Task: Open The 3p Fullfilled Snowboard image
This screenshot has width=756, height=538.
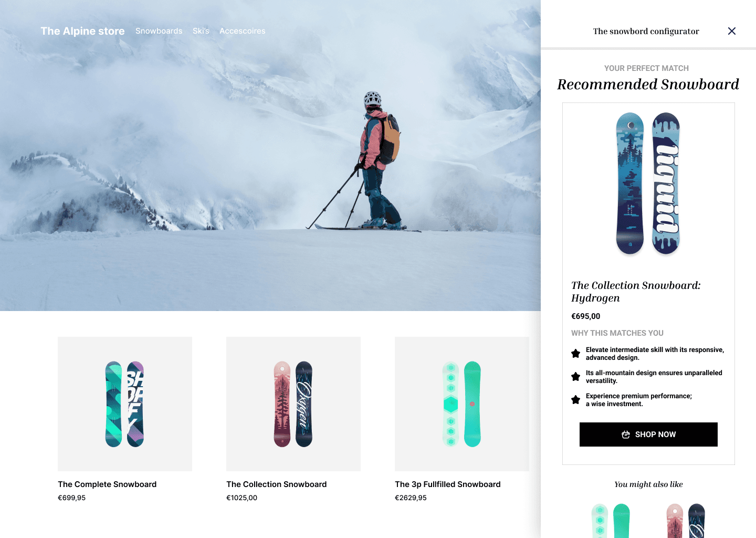Action: [x=462, y=404]
